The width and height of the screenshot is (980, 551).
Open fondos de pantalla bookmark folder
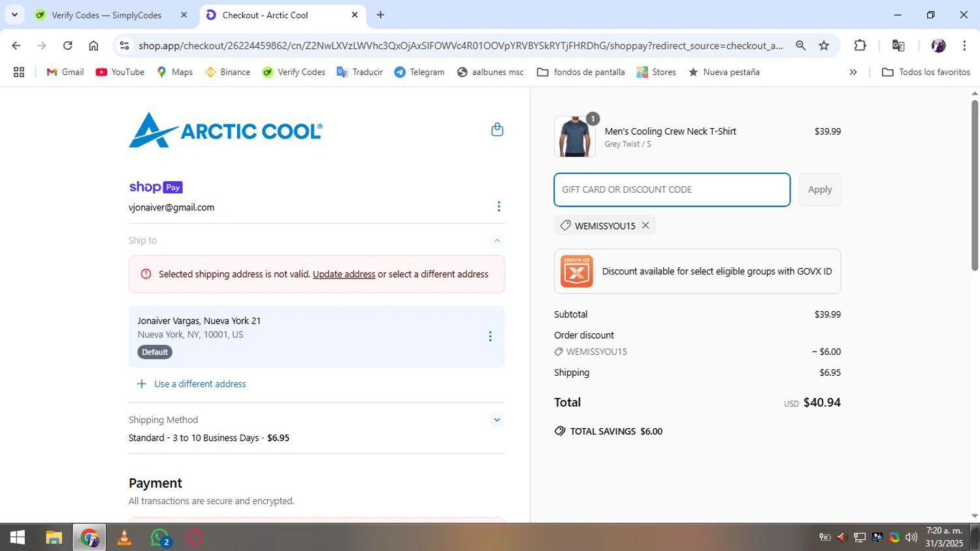581,72
